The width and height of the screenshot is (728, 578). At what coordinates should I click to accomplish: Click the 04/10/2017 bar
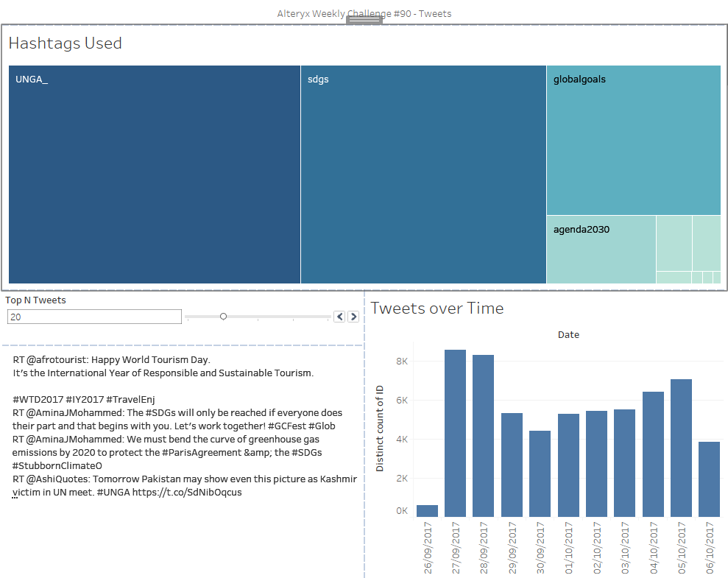[x=653, y=454]
